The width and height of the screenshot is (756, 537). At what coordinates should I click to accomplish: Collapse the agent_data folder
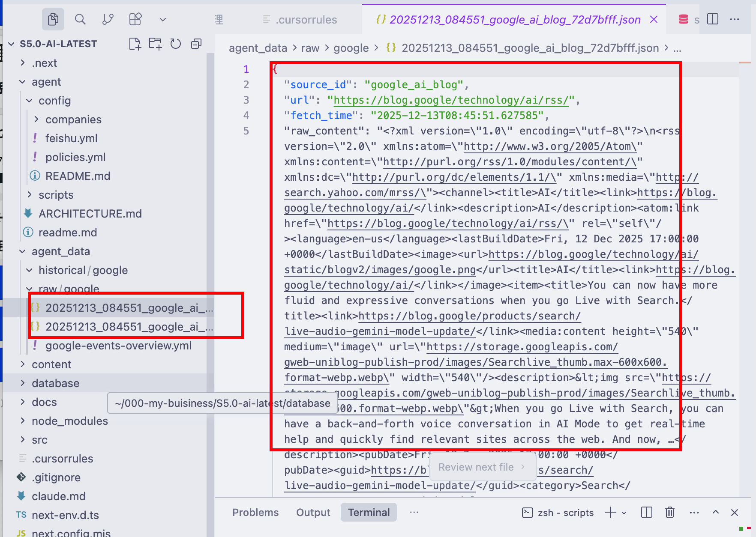pyautogui.click(x=60, y=251)
